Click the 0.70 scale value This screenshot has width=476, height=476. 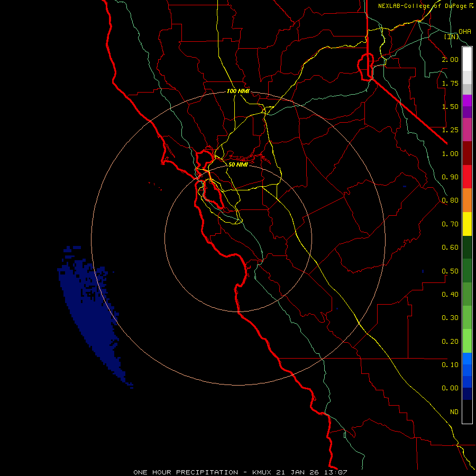[450, 224]
